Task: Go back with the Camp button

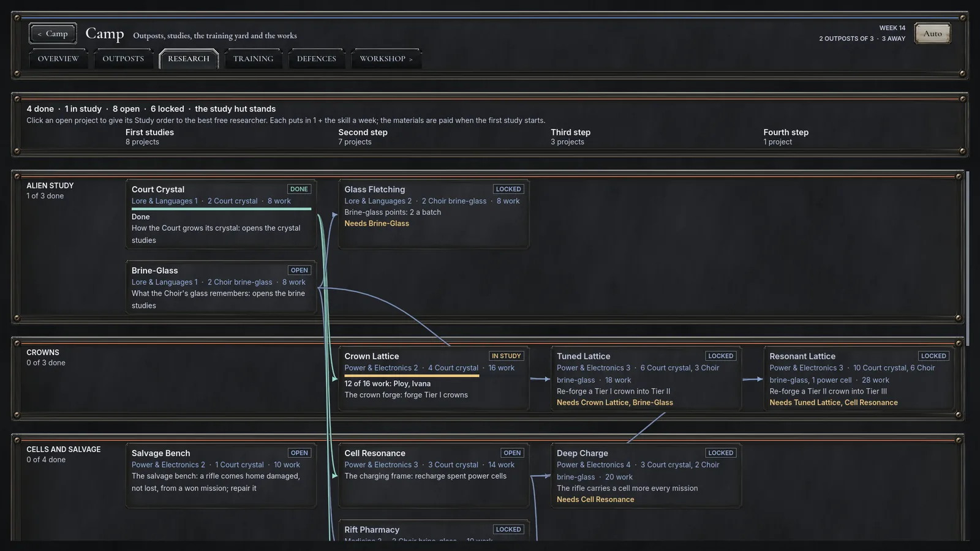Action: 53,34
